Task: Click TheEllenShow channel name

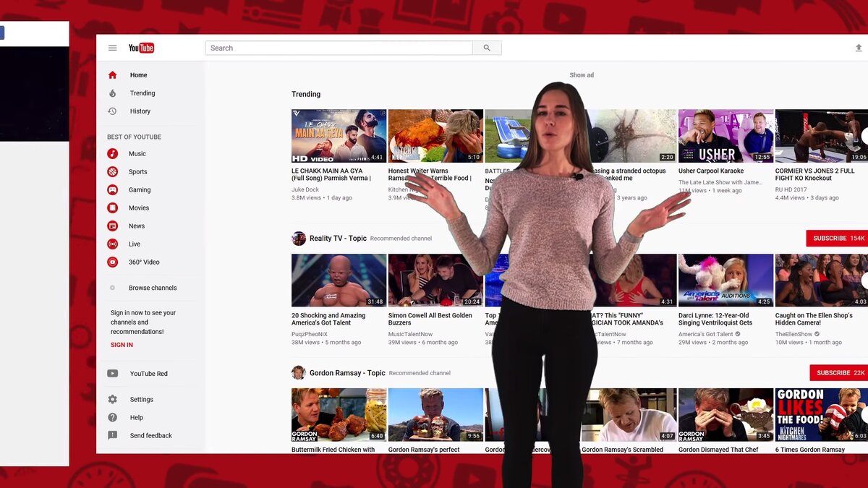Action: [x=793, y=334]
